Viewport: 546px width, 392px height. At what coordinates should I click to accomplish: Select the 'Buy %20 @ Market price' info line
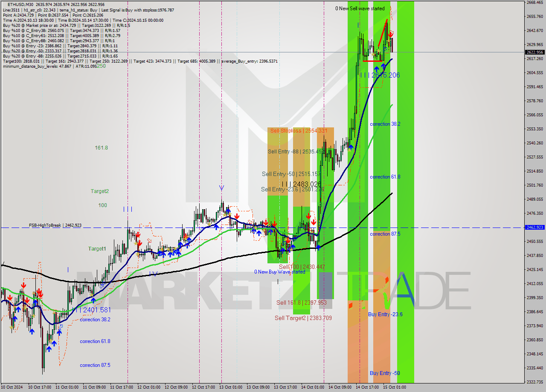66,25
